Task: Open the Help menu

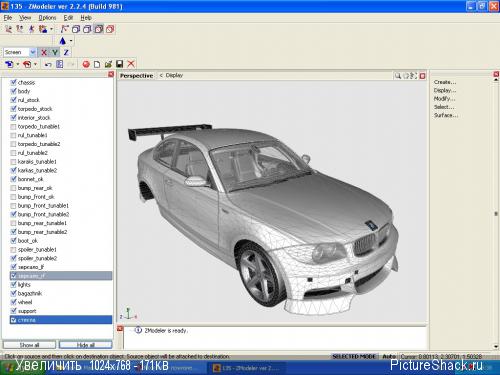Action: (86, 18)
